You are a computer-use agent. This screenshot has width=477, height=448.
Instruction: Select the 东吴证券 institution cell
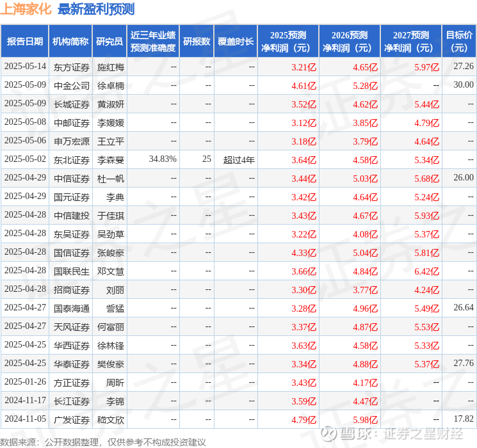coord(72,234)
